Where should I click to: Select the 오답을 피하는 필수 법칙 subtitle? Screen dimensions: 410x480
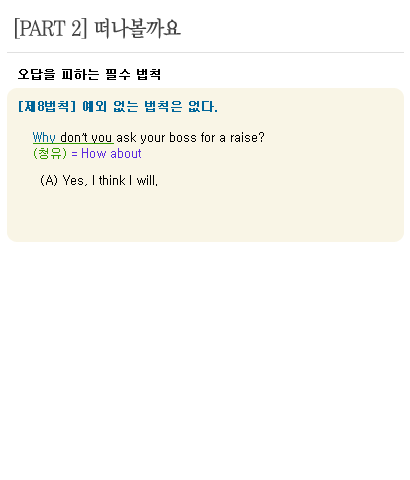89,74
